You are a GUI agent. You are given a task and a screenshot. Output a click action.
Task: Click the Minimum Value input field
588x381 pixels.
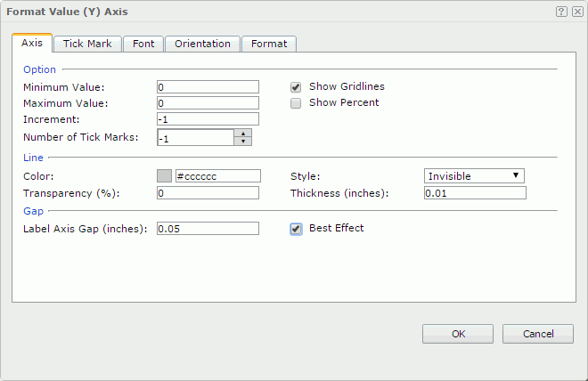pyautogui.click(x=208, y=87)
